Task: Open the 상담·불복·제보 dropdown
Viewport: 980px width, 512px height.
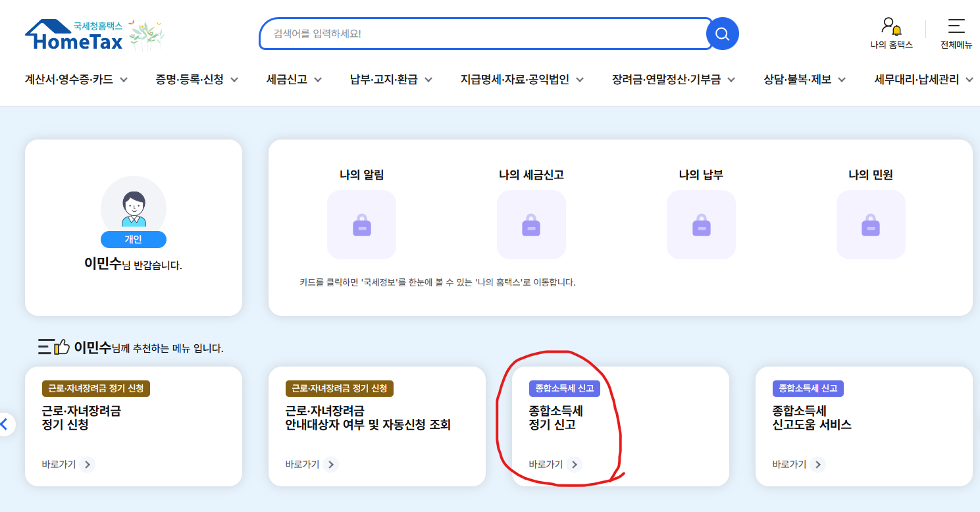Action: [x=805, y=79]
